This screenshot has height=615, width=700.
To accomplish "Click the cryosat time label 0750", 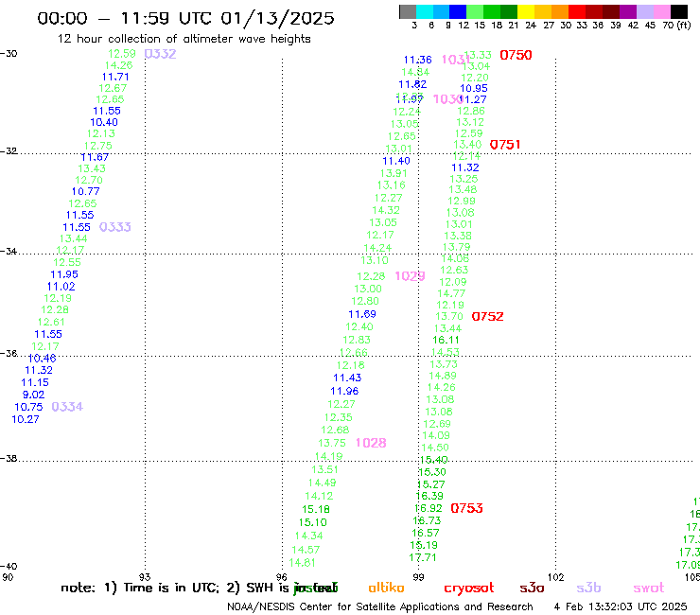I will click(x=516, y=55).
